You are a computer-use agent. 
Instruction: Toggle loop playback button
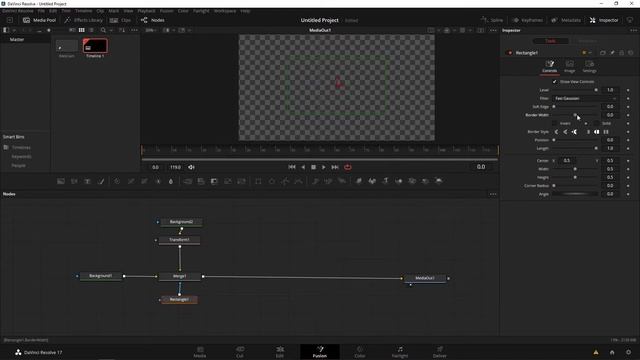coord(348,167)
